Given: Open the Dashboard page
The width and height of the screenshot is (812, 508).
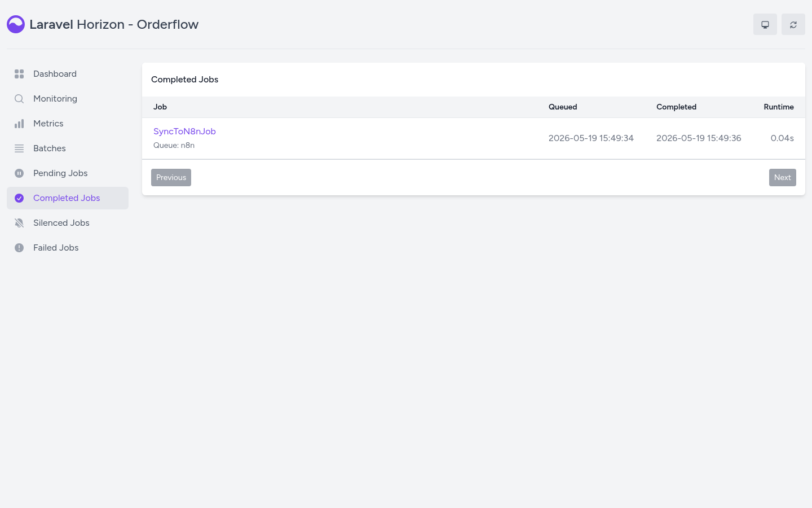Looking at the screenshot, I should click(68, 74).
